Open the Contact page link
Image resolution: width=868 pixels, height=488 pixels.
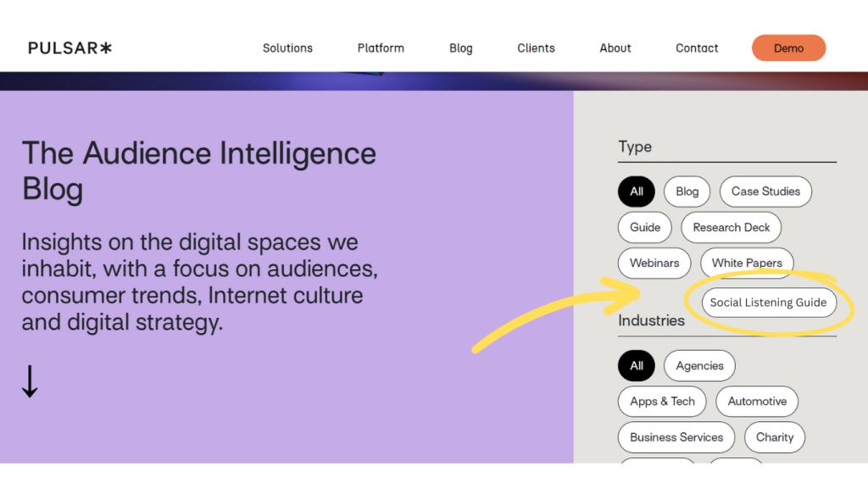tap(697, 48)
